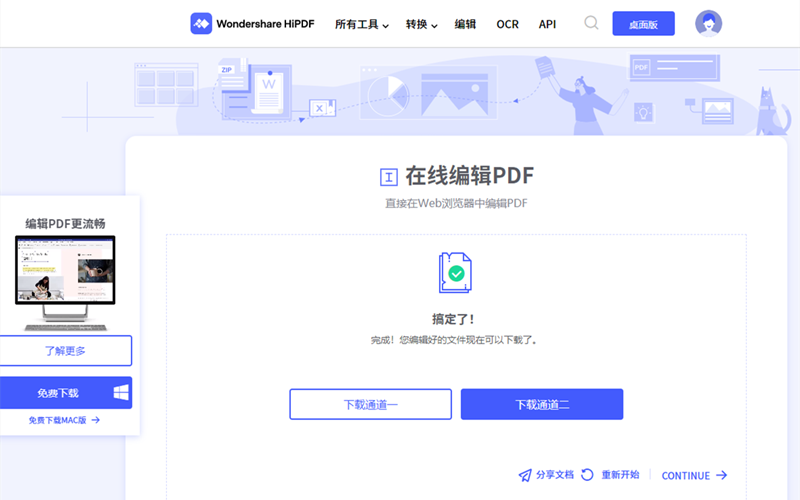Download via 下载通道二 button
Image resolution: width=800 pixels, height=500 pixels.
(541, 404)
